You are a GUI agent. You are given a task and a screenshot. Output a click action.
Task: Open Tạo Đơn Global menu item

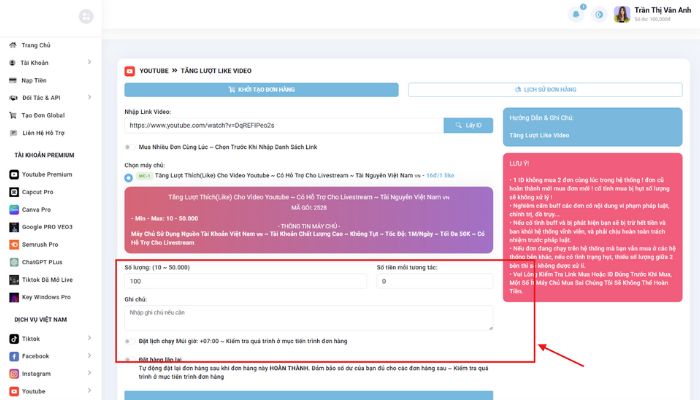pyautogui.click(x=43, y=115)
